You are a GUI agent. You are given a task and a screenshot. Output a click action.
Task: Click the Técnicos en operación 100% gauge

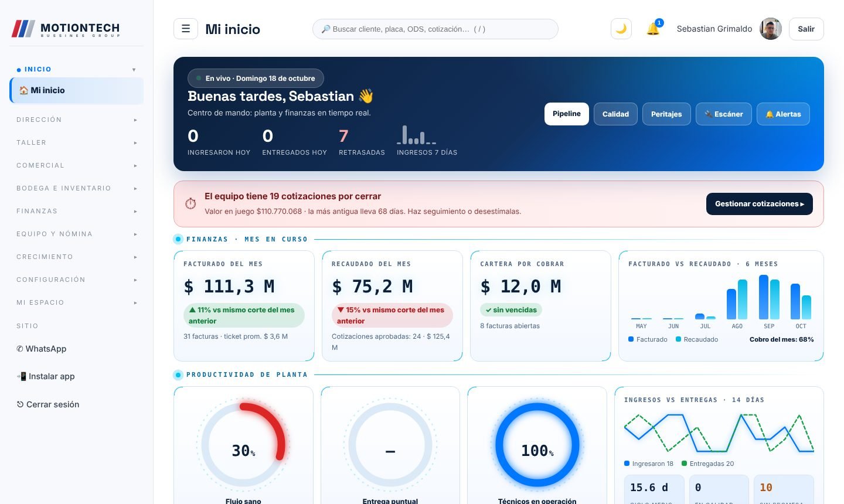[x=537, y=446]
